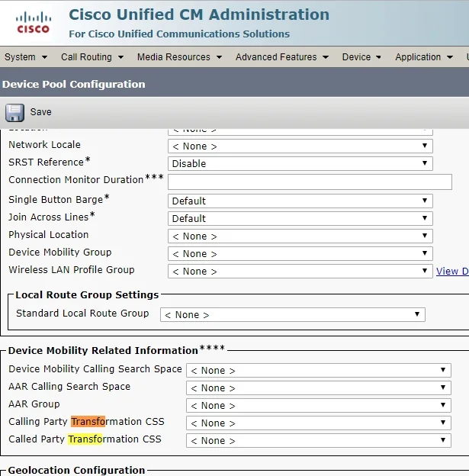Open Called Party Transformation CSS dropdown
The height and width of the screenshot is (476, 469).
319,441
